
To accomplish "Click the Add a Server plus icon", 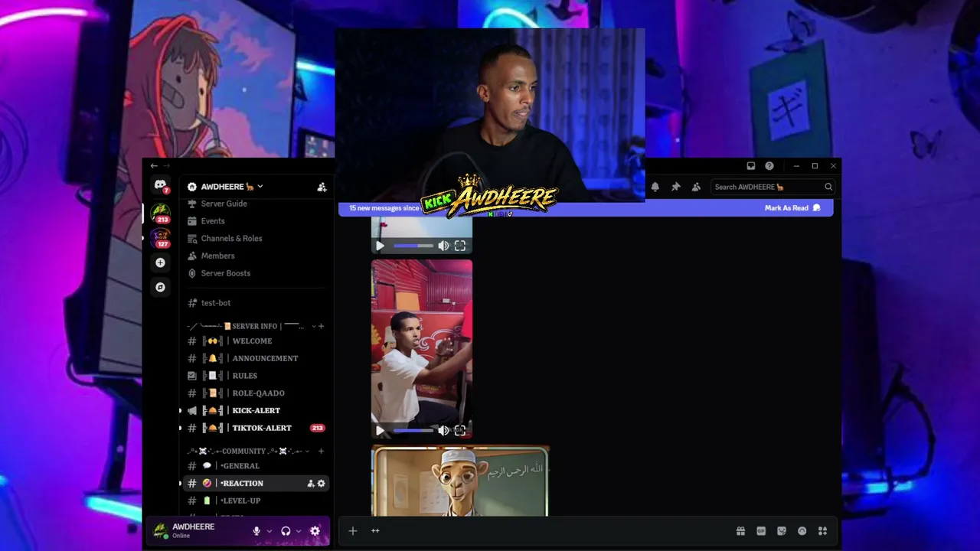I will coord(160,262).
